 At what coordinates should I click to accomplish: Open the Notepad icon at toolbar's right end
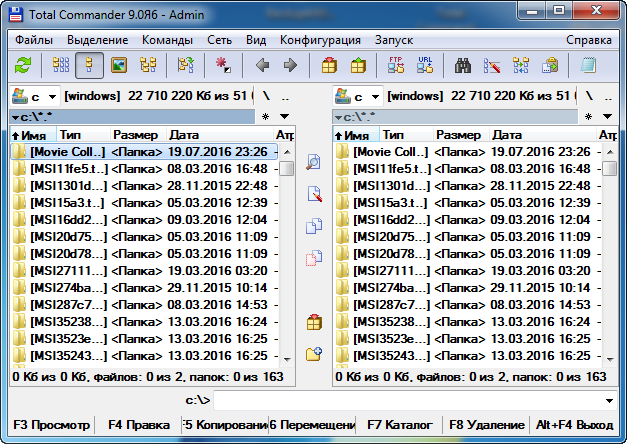tap(589, 66)
